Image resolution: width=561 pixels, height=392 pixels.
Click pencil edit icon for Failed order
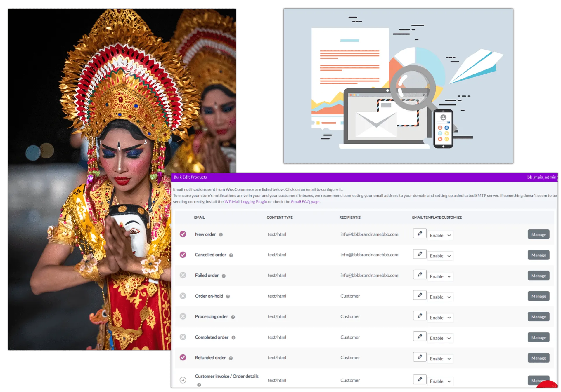click(x=420, y=275)
